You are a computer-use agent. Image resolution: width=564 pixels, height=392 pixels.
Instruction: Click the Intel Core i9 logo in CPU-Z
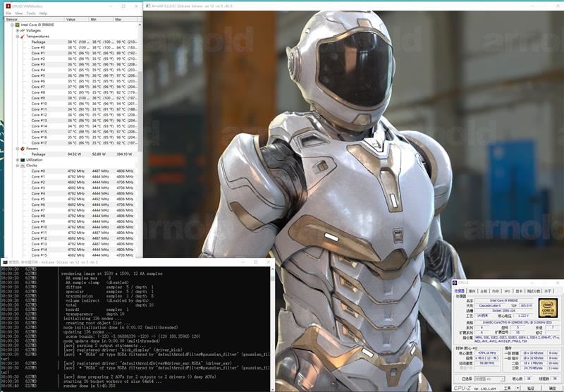[x=548, y=308]
